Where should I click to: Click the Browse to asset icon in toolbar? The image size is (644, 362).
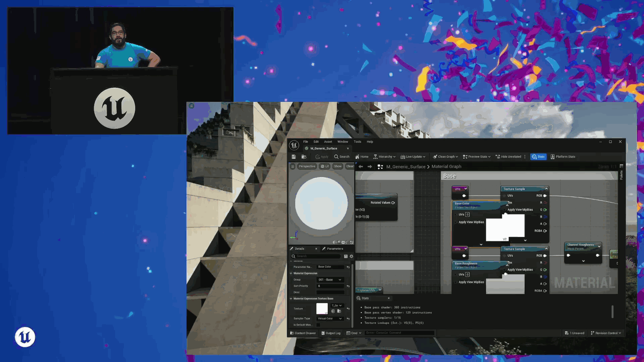tap(304, 157)
